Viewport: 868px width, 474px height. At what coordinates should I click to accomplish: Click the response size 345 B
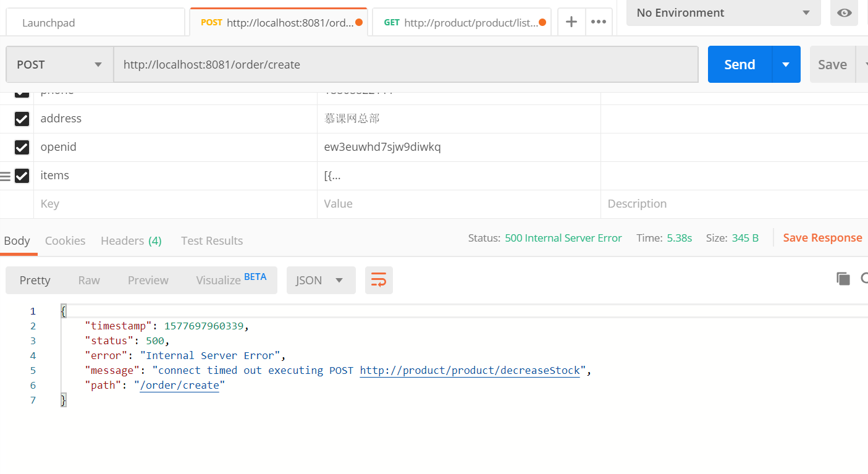745,238
